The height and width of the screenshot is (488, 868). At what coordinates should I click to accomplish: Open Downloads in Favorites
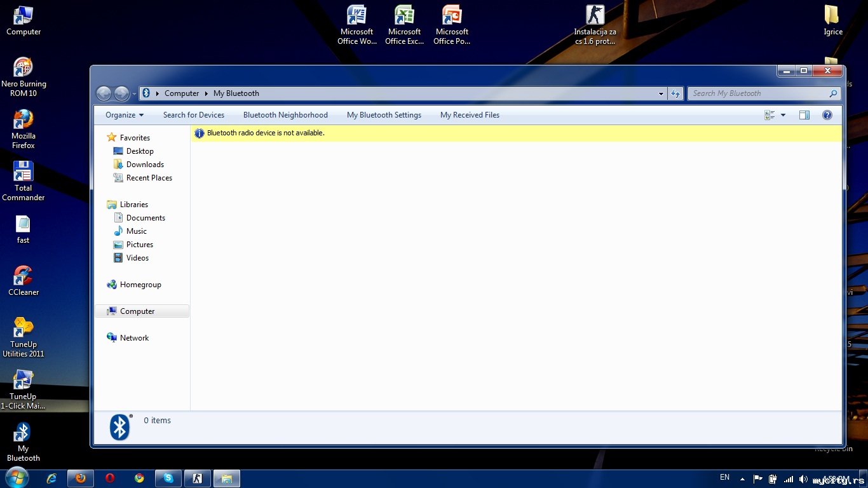click(145, 165)
